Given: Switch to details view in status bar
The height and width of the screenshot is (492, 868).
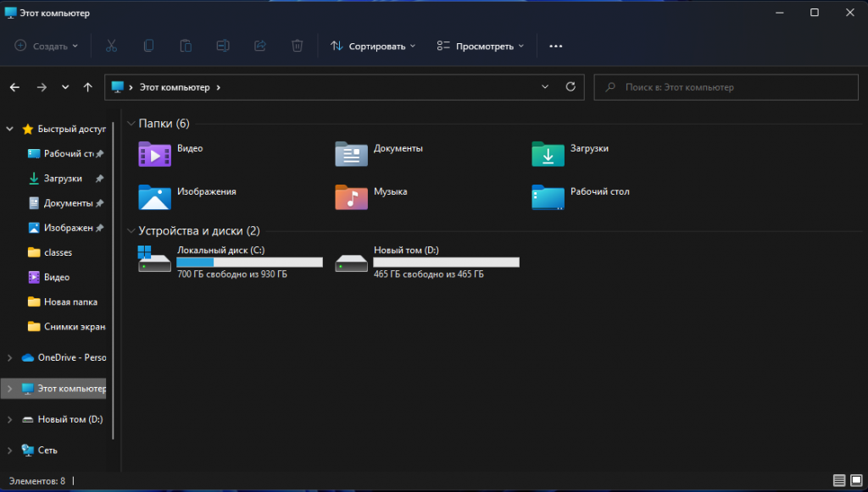Looking at the screenshot, I should coord(838,481).
